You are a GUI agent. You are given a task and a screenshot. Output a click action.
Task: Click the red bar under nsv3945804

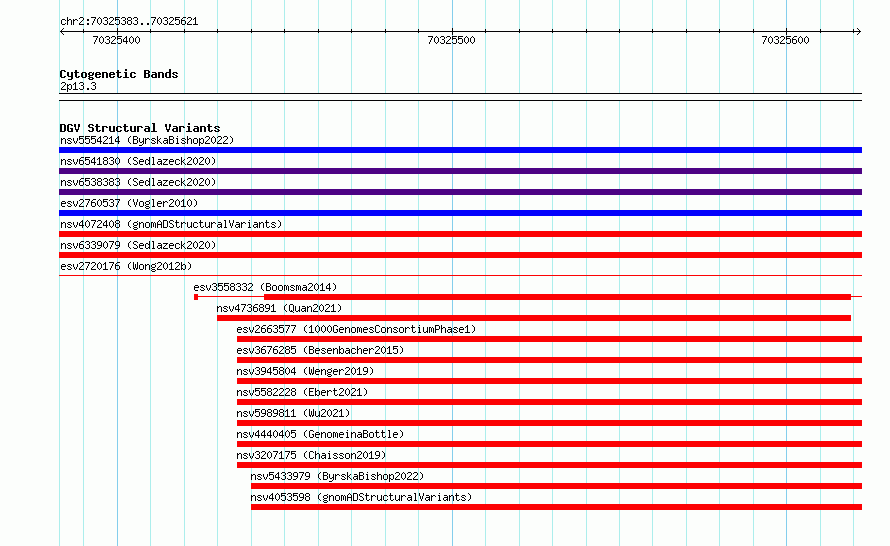[549, 381]
